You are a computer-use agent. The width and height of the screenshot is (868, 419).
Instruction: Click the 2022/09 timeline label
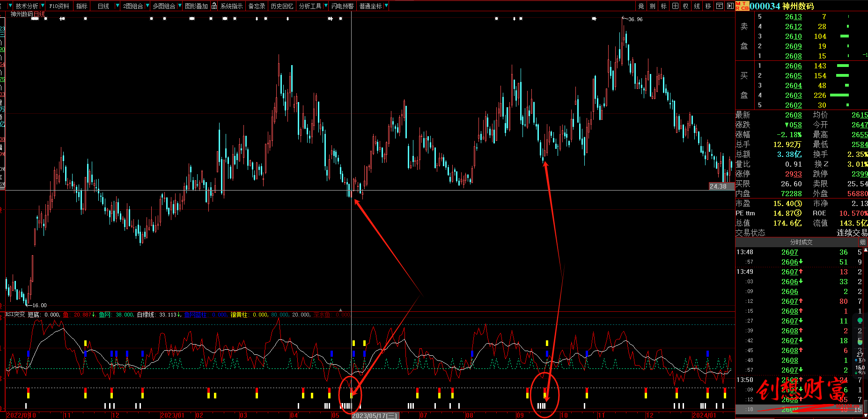tap(21, 415)
